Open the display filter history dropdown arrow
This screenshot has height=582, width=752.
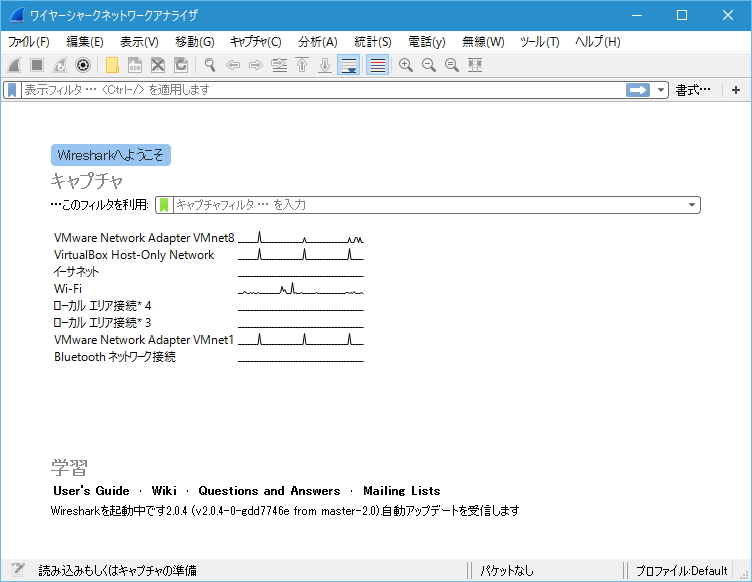(660, 90)
